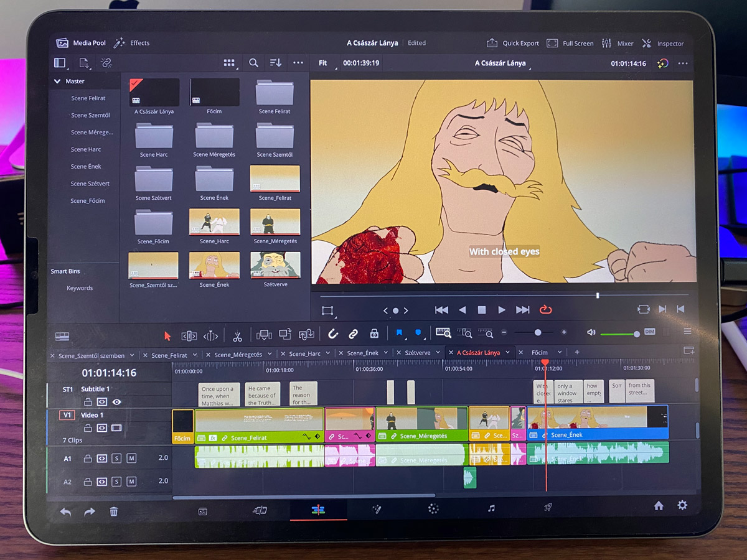747x560 pixels.
Task: Solo audio track A1
Action: (116, 459)
